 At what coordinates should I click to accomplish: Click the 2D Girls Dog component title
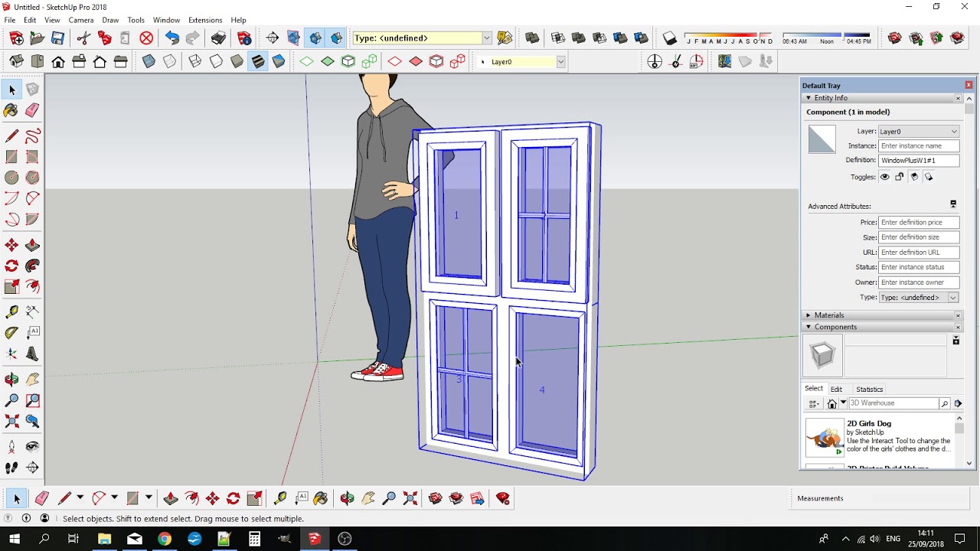[x=869, y=423]
